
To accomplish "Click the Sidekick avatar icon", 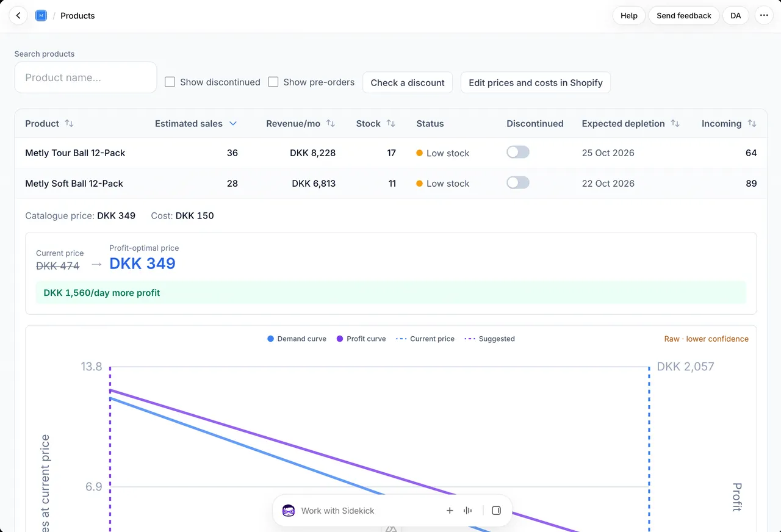I will point(289,511).
